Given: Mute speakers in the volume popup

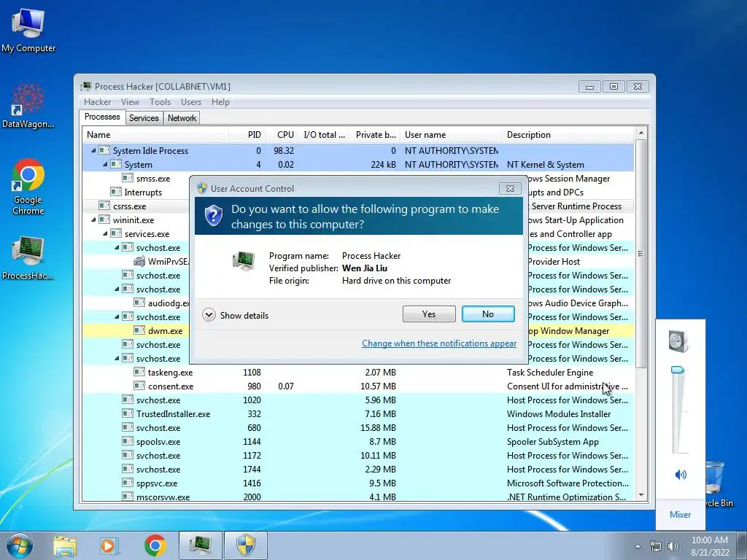Looking at the screenshot, I should tap(681, 474).
